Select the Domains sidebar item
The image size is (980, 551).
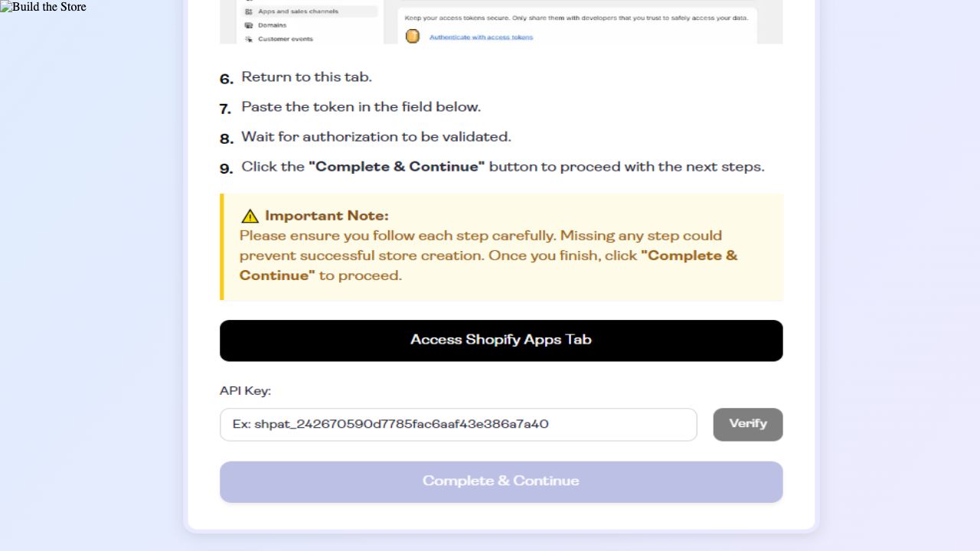point(273,25)
